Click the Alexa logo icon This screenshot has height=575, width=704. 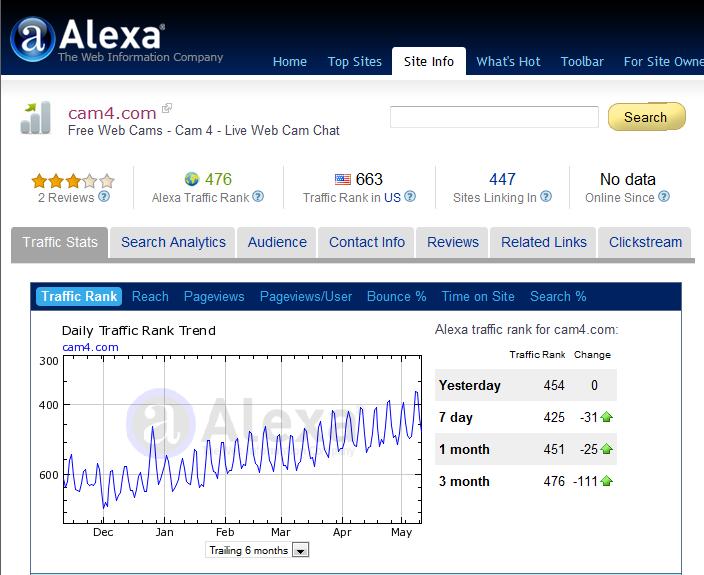pyautogui.click(x=32, y=38)
